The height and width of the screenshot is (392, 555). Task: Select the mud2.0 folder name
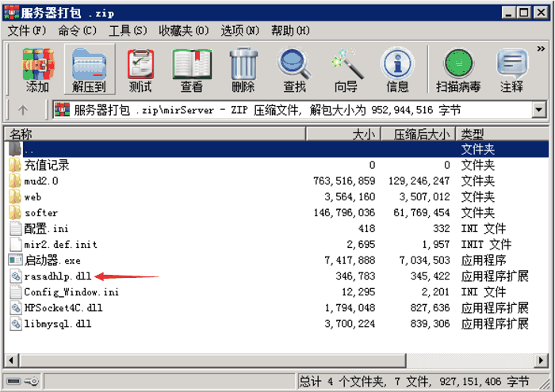click(41, 181)
